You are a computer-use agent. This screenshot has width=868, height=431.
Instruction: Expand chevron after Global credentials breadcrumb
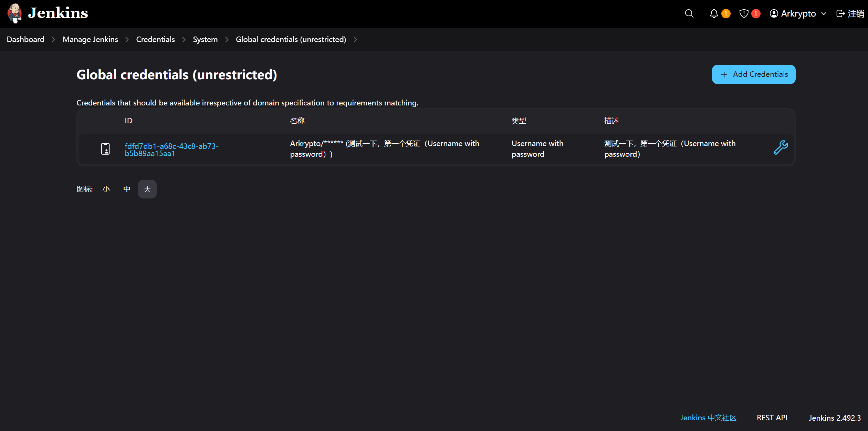coord(355,40)
